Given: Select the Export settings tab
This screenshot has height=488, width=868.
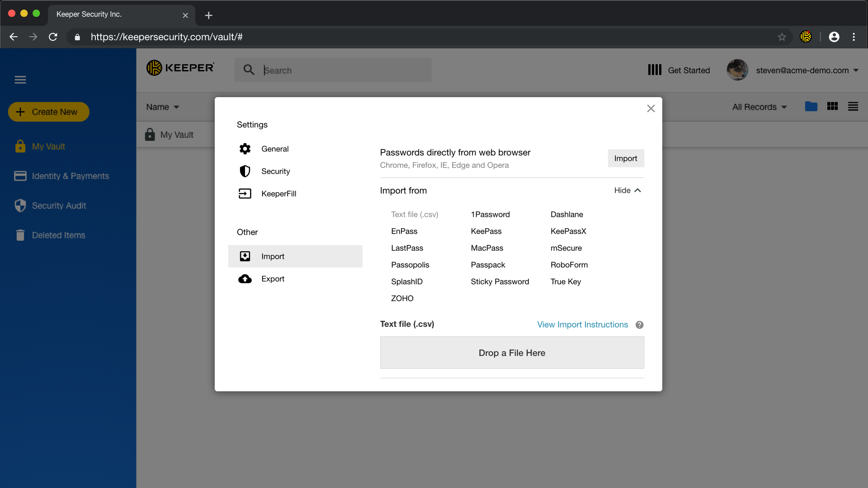Looking at the screenshot, I should click(295, 279).
